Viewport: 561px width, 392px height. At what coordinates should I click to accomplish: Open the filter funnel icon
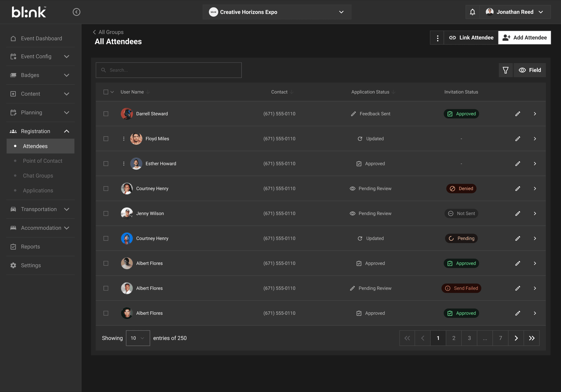tap(505, 70)
